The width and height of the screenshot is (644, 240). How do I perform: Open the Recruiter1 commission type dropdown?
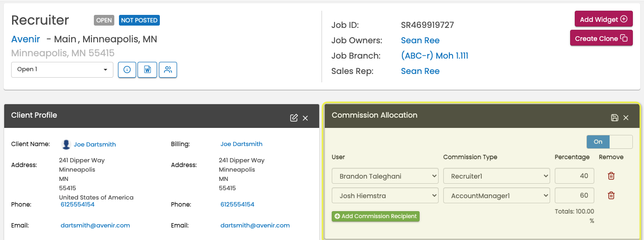(x=496, y=176)
